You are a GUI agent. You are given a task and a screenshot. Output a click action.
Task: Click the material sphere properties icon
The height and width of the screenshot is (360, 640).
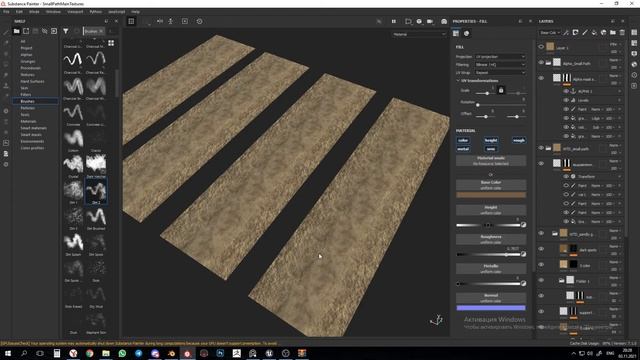click(467, 33)
